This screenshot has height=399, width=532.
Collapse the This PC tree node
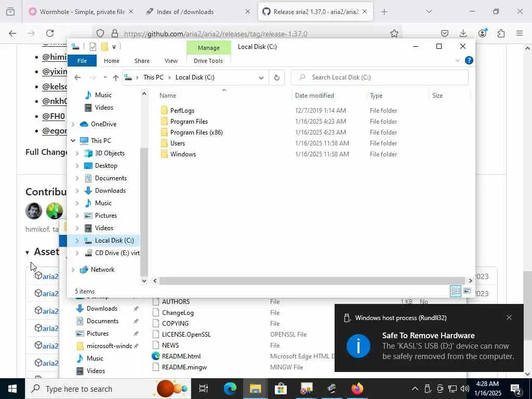point(73,140)
